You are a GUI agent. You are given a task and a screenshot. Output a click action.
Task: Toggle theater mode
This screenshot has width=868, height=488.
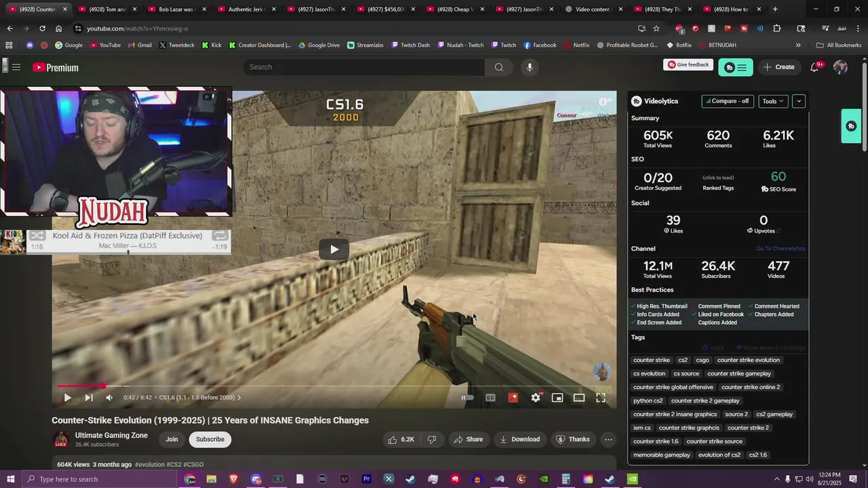tap(579, 398)
